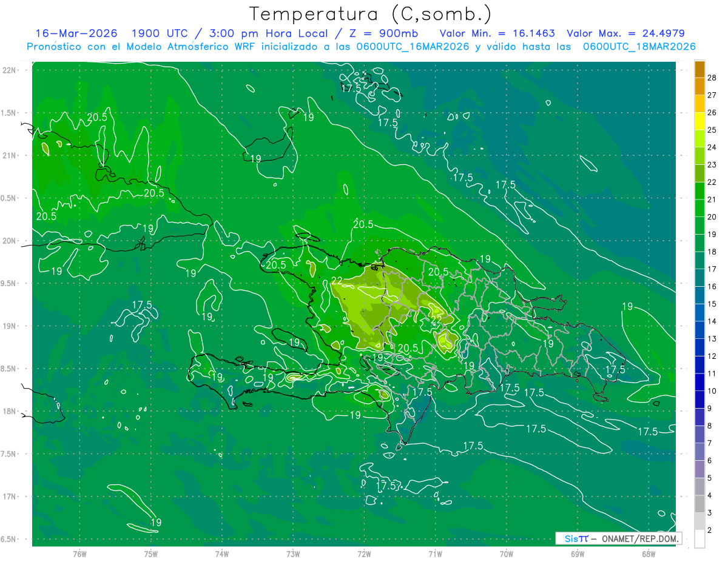Click the legend tick label '12'
This screenshot has width=728, height=562.
point(712,356)
